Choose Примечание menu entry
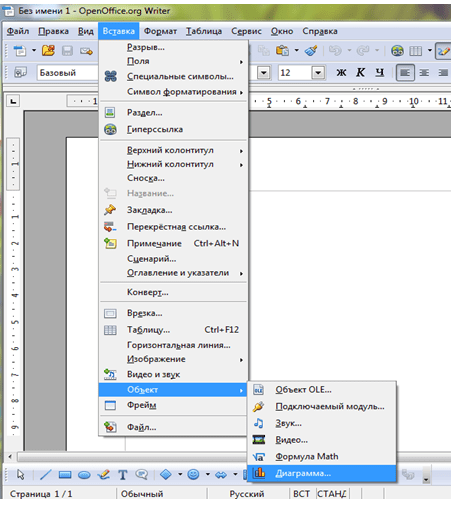Screen dimensions: 455x507 (173, 244)
